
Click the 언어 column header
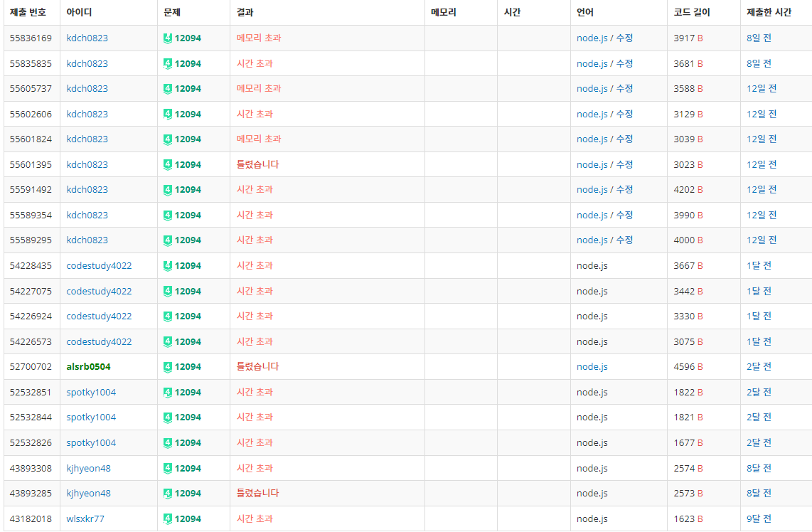coord(585,12)
